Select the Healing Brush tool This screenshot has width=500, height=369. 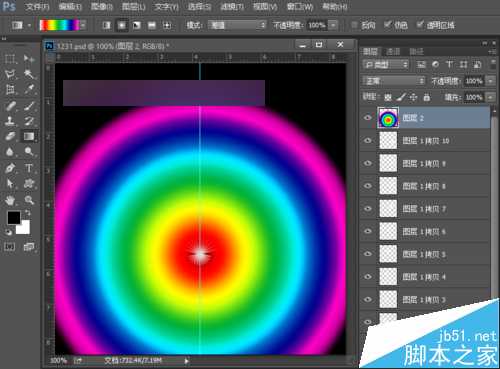pos(10,106)
